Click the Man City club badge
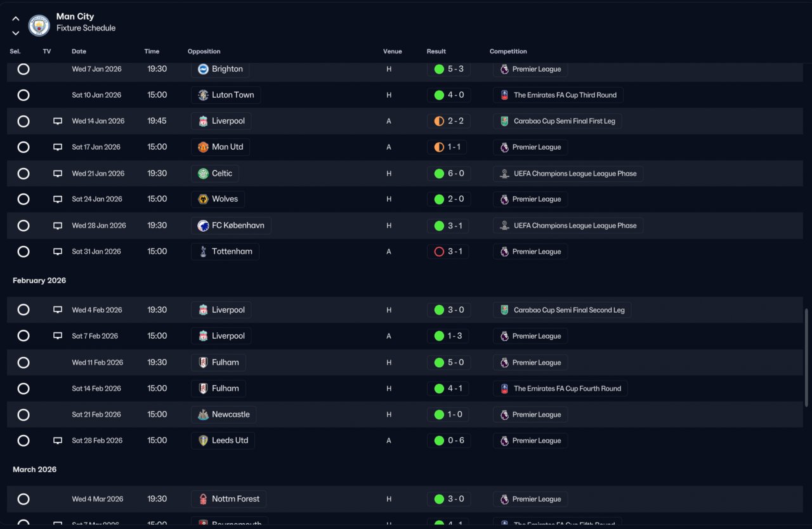The height and width of the screenshot is (529, 812). coord(39,25)
